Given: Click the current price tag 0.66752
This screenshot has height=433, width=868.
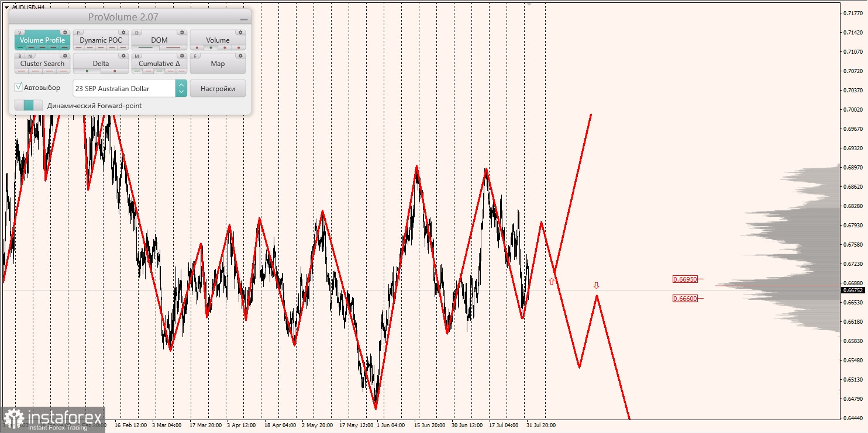Looking at the screenshot, I should (x=854, y=290).
